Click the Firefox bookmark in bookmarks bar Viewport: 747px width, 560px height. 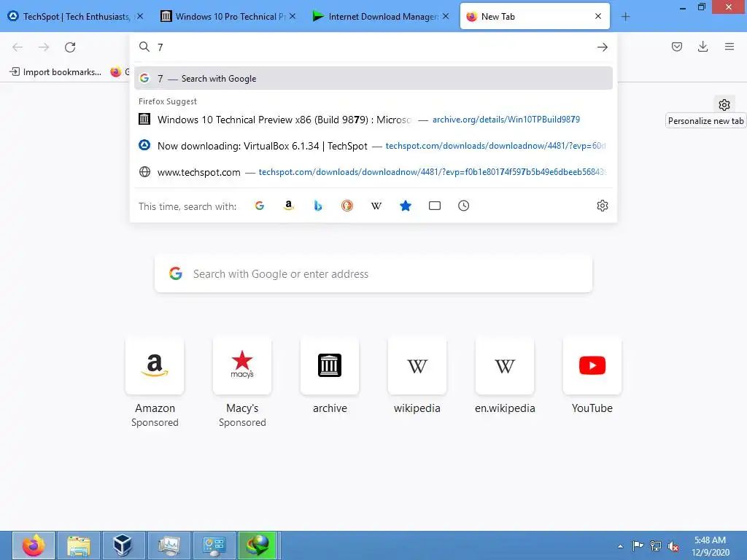[x=120, y=72]
